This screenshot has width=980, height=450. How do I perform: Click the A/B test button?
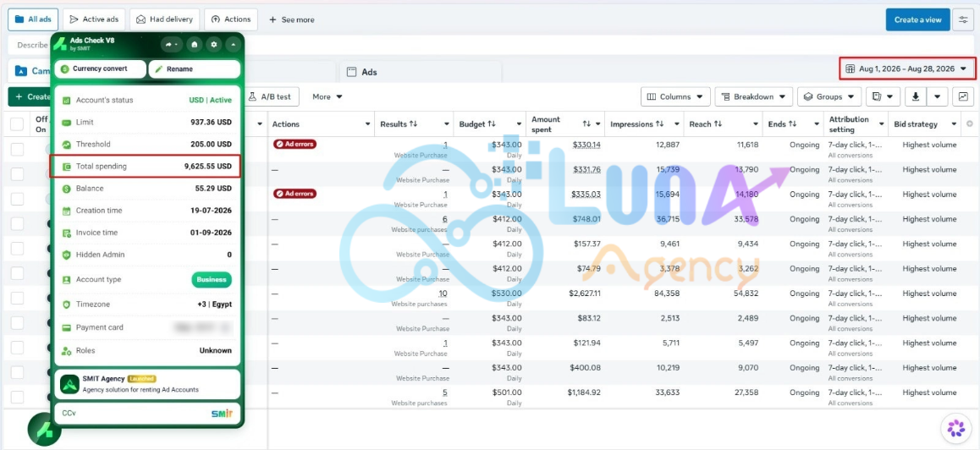point(270,97)
